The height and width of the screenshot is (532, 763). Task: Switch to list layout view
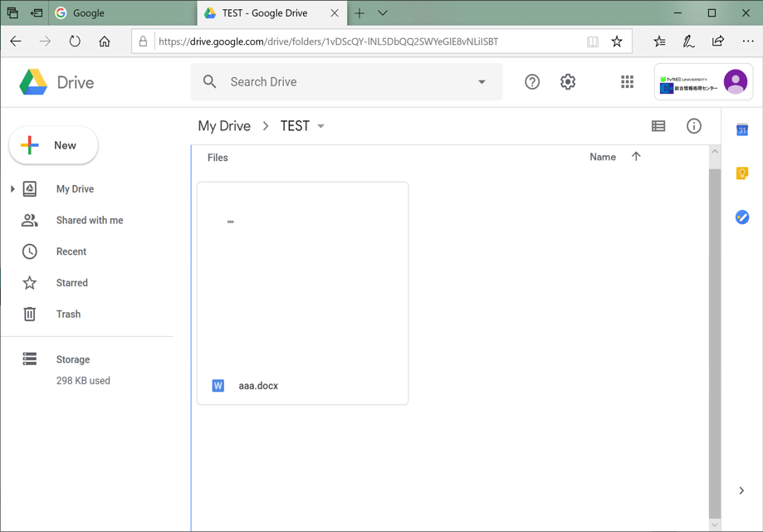(x=658, y=126)
